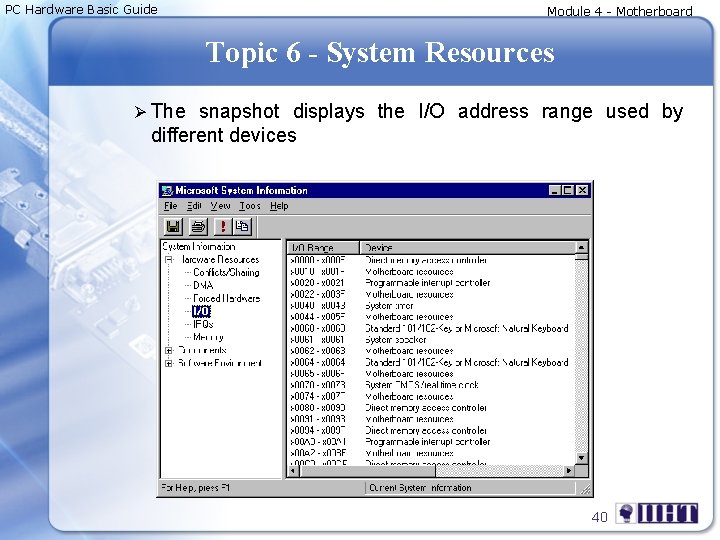Select the x00A0 Programmable interrupt controller row
The height and width of the screenshot is (540, 720).
coord(431,442)
